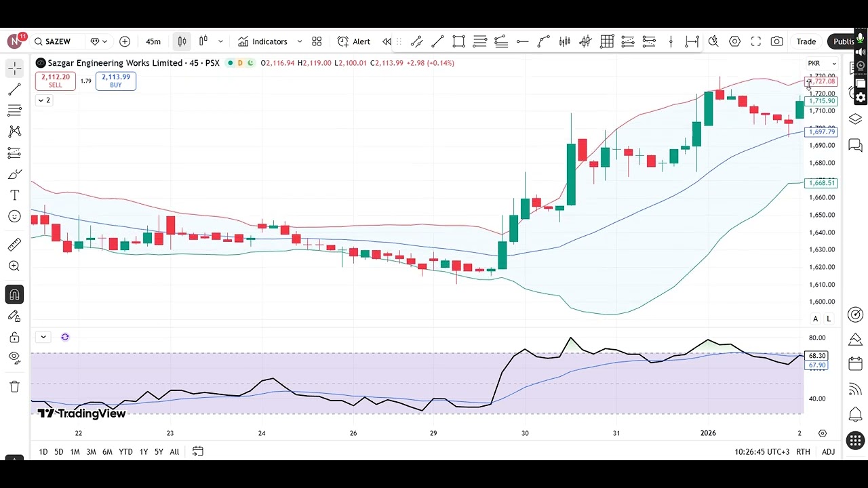
Task: Select the Text annotation tool
Action: [14, 195]
